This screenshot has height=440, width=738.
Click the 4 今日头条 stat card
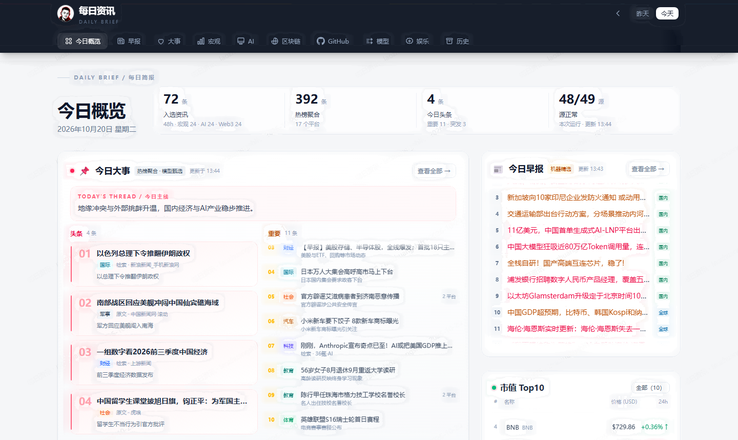click(484, 111)
